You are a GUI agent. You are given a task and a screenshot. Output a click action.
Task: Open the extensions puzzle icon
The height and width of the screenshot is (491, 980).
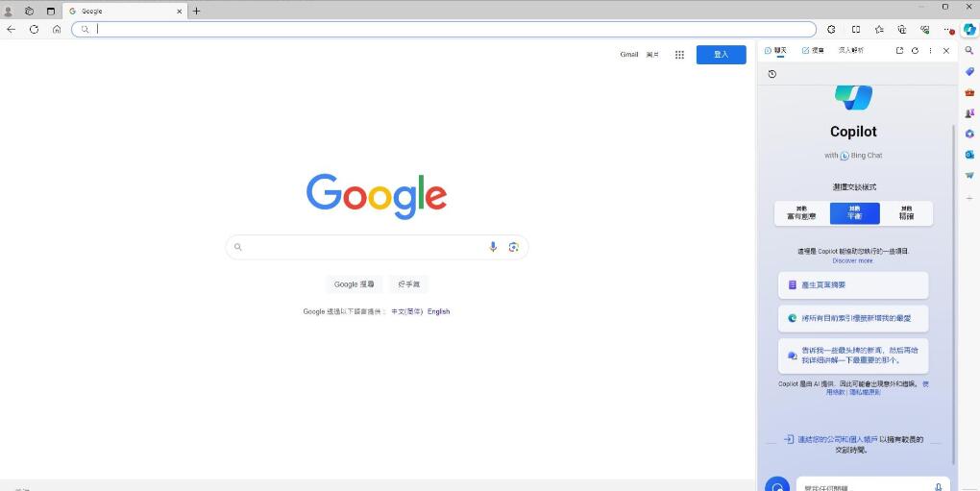pos(831,30)
